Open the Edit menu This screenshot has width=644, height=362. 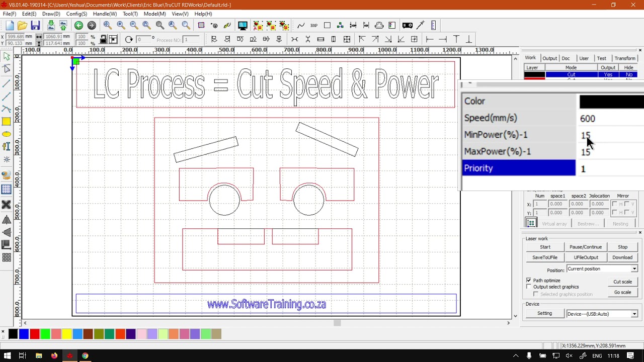click(x=29, y=14)
